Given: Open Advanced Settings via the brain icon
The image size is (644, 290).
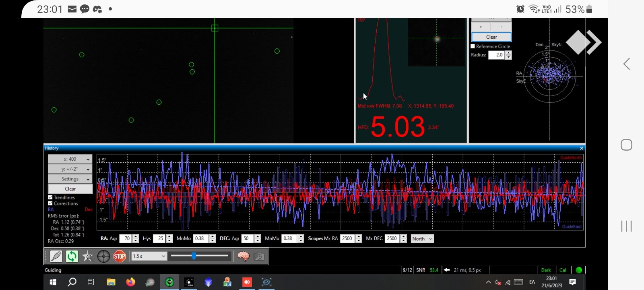Looking at the screenshot, I should tap(243, 256).
